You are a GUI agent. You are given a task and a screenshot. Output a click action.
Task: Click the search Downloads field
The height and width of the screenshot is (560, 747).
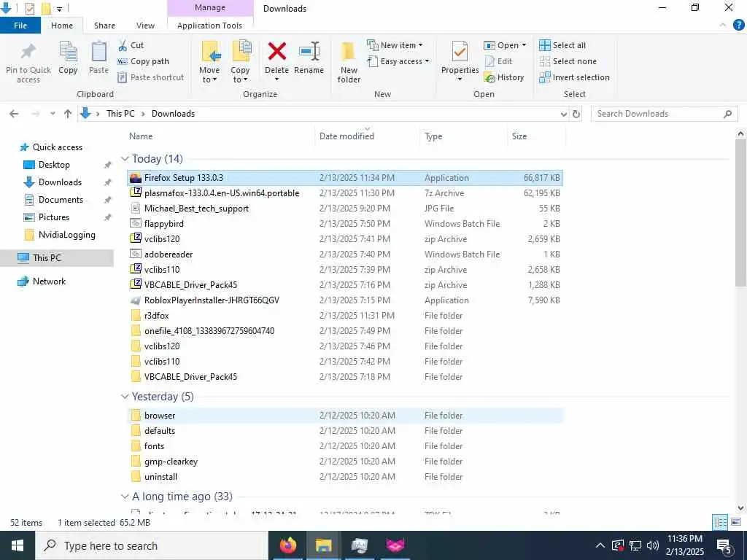[x=664, y=114]
